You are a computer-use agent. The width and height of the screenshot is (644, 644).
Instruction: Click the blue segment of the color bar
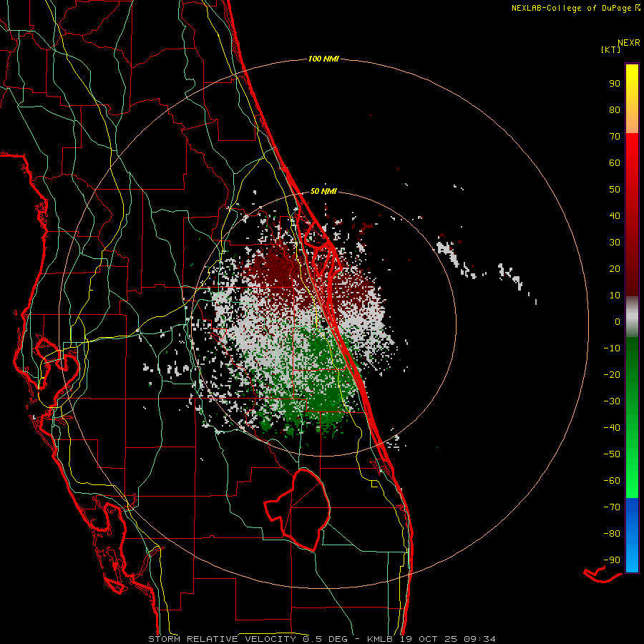[x=632, y=535]
